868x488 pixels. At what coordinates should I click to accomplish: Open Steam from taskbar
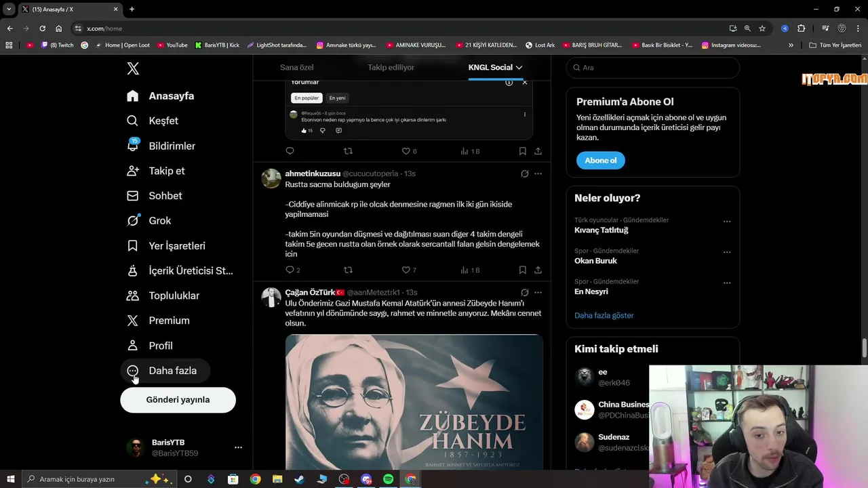tap(299, 479)
